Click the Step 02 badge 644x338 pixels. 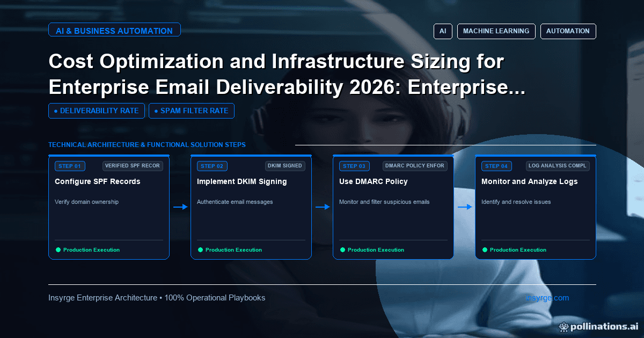213,166
